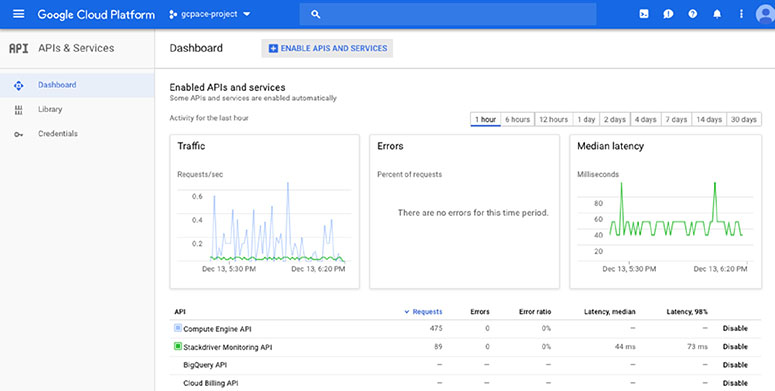Click the no errors message text

click(x=473, y=213)
